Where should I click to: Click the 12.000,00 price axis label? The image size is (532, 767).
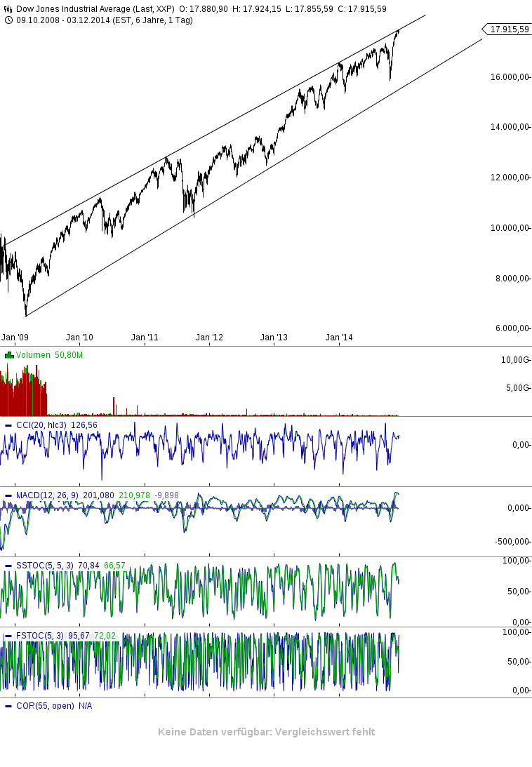tap(510, 178)
